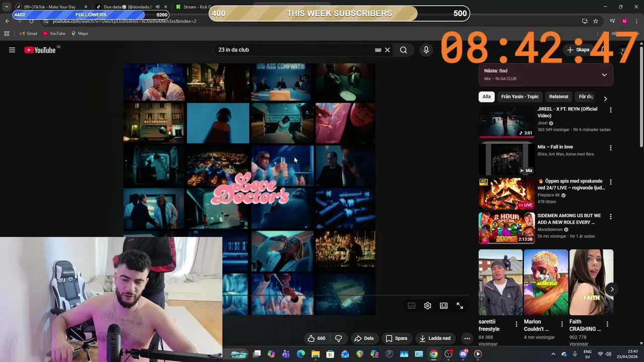Screen dimensions: 644x362
Task: Open more actions menu below the video
Action: (x=467, y=338)
